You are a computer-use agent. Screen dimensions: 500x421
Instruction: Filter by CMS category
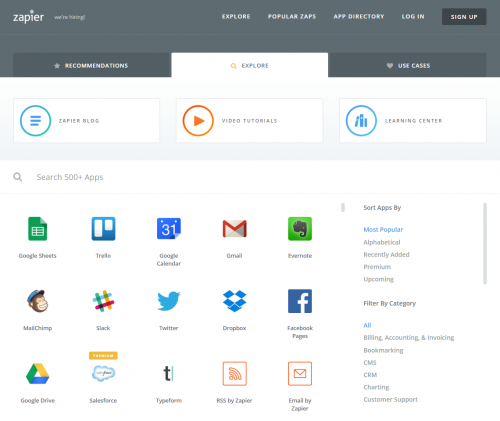point(370,363)
